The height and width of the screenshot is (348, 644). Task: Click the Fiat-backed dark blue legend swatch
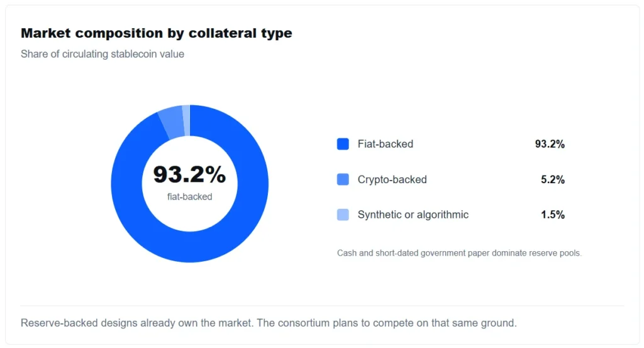pos(343,144)
